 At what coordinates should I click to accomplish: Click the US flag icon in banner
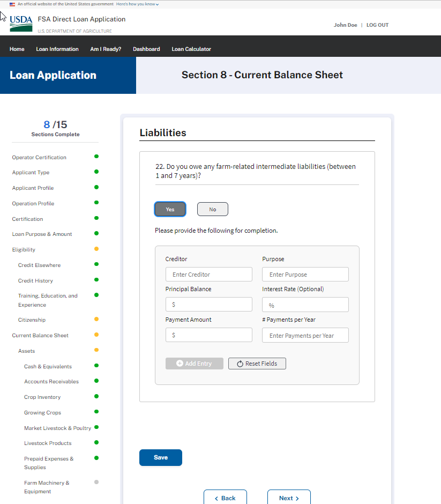point(12,4)
